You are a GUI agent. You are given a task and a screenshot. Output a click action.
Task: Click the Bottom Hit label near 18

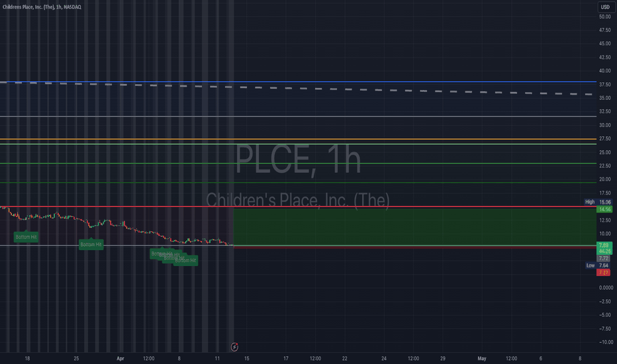[26, 237]
